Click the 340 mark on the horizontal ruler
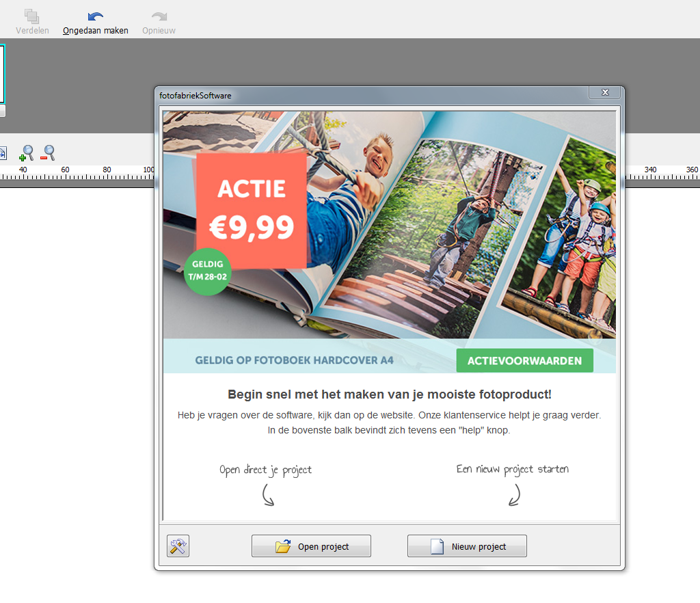This screenshot has width=700, height=603. point(651,170)
